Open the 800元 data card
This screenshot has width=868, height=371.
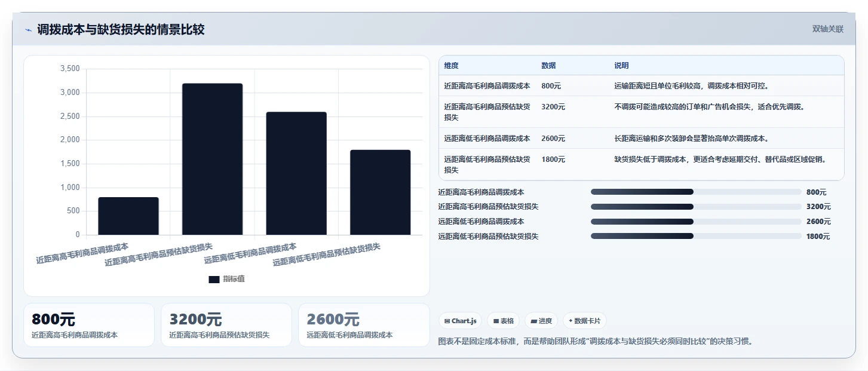point(89,325)
